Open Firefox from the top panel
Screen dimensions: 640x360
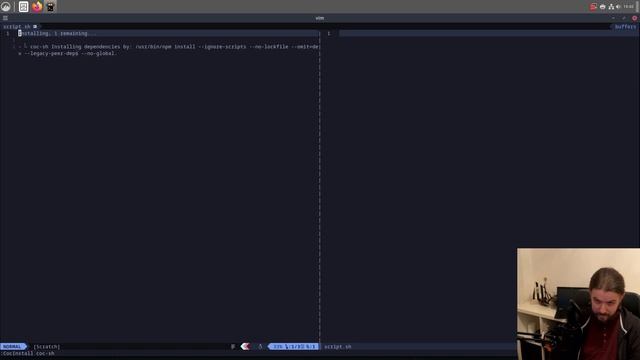click(x=37, y=7)
